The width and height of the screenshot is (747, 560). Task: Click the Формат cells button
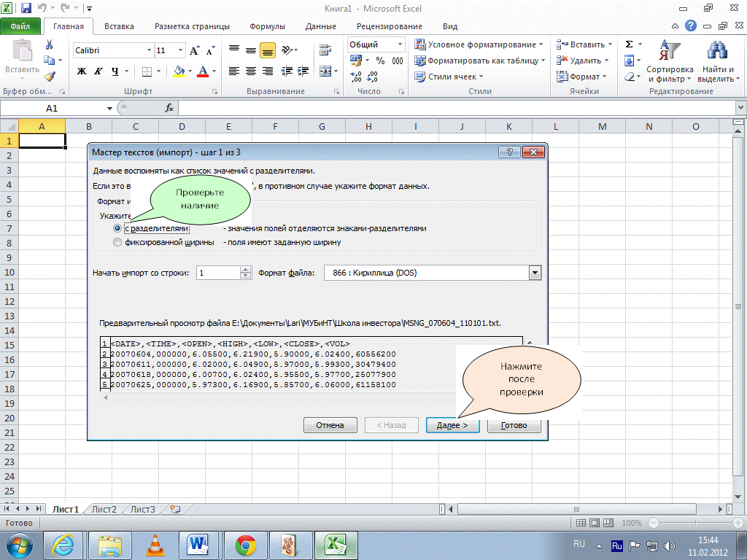(x=581, y=77)
